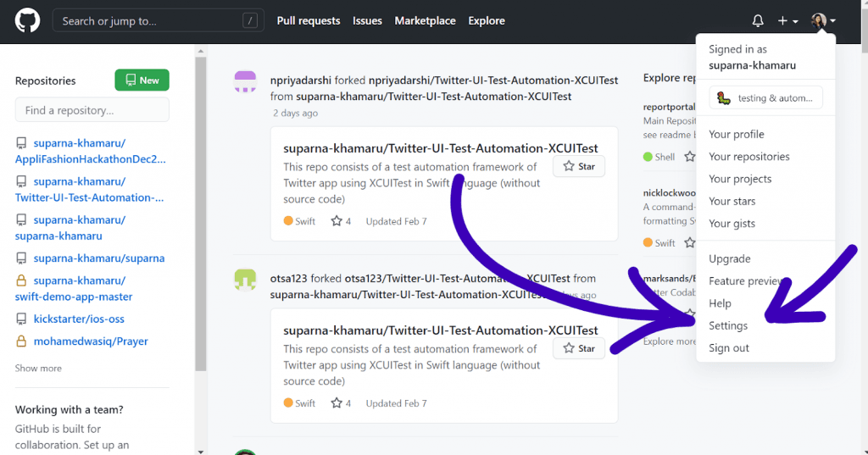
Task: Click the stargazers star count in second card
Action: click(341, 403)
